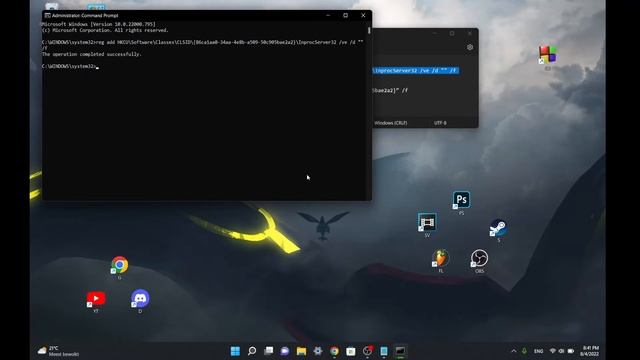The width and height of the screenshot is (640, 360).
Task: Click the reg add command line text
Action: [x=202, y=45]
